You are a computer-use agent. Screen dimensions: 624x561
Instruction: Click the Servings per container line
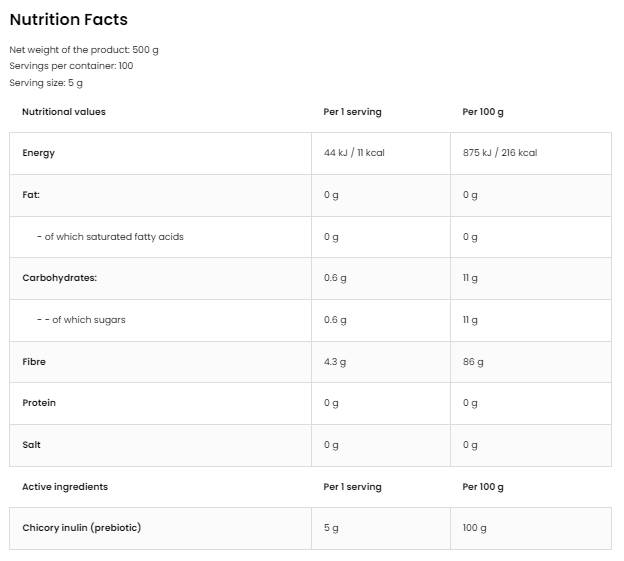(71, 66)
